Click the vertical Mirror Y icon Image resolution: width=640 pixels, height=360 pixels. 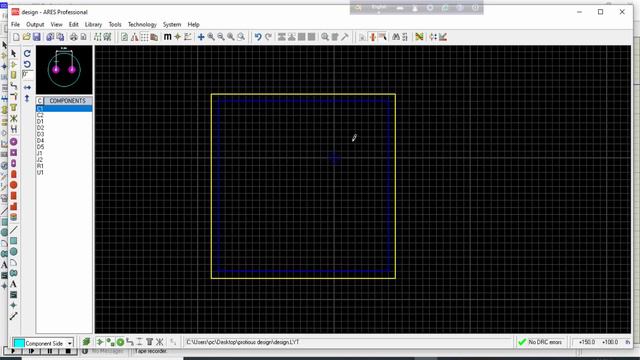[x=27, y=98]
